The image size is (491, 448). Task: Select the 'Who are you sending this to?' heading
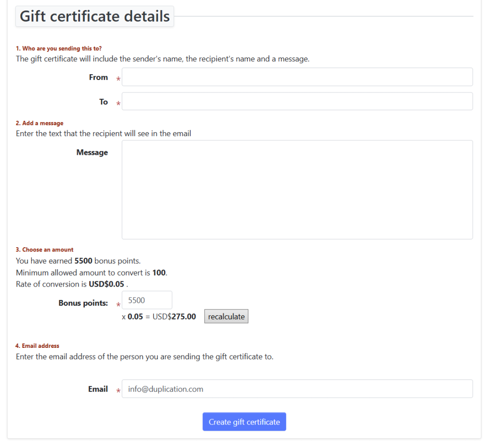58,48
